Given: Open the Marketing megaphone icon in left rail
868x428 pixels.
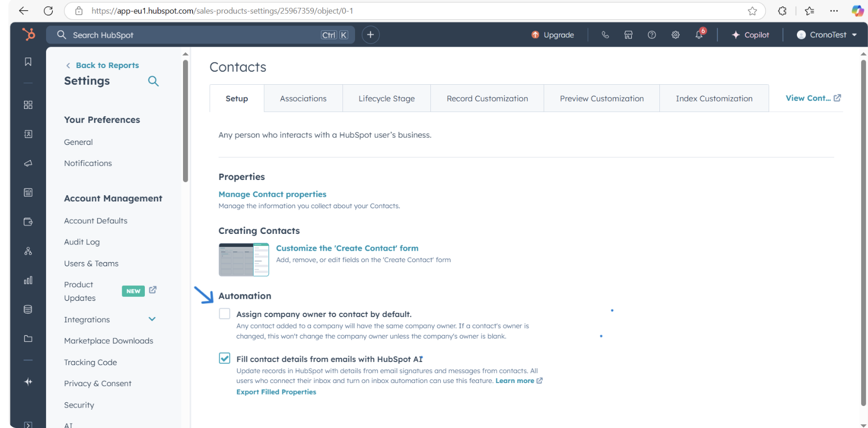Looking at the screenshot, I should tap(28, 163).
